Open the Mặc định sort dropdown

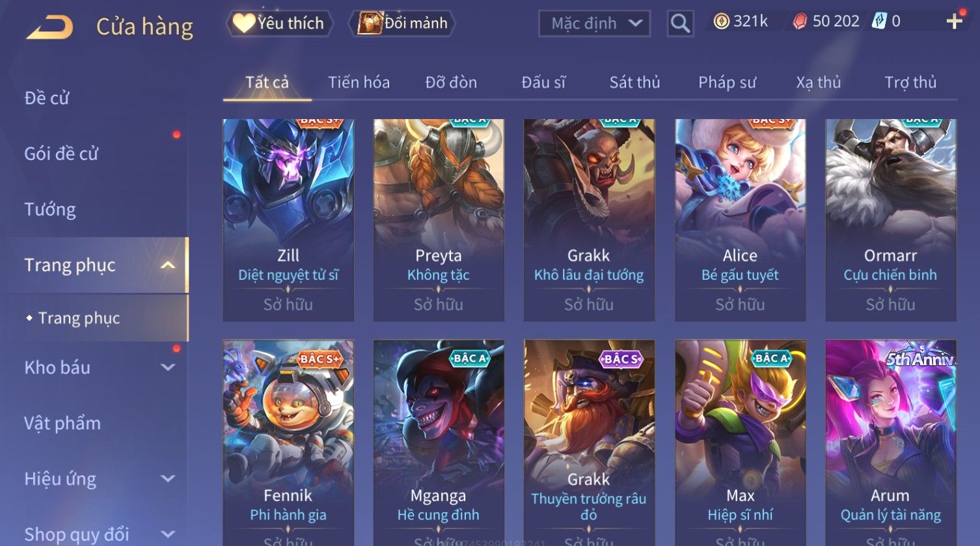[x=594, y=24]
